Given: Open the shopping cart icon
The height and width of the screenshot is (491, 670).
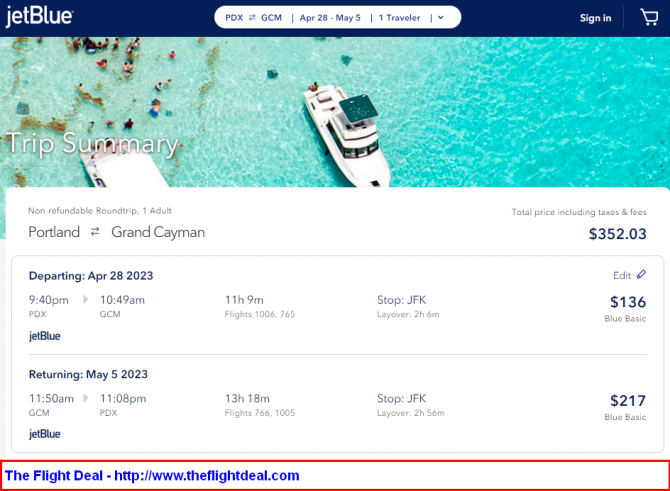Looking at the screenshot, I should pos(649,18).
